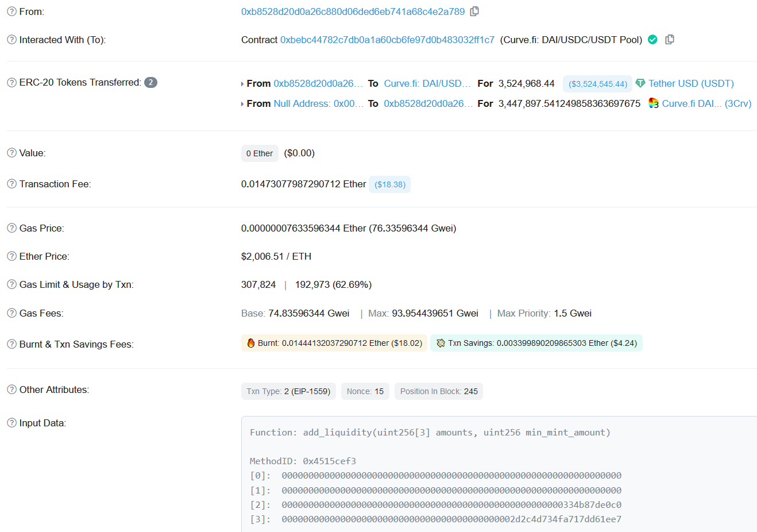Click the 2 badge on ERC-20 Tokens Transferred
757x532 pixels.
[x=150, y=82]
